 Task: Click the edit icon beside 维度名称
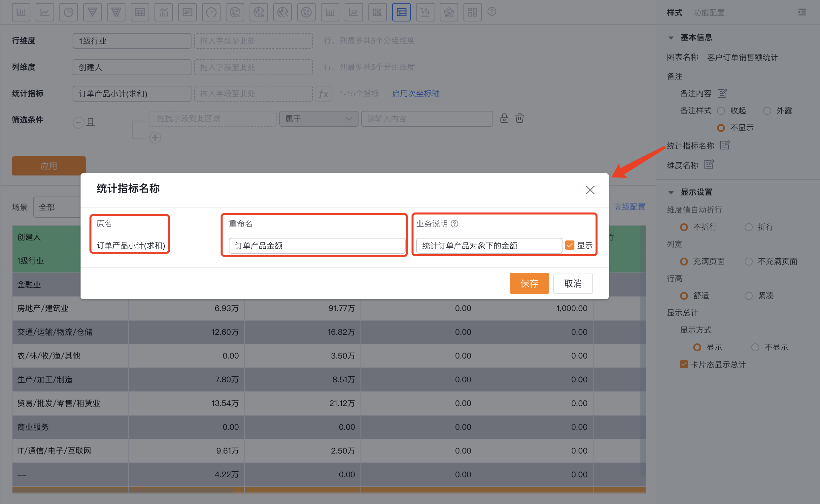709,164
